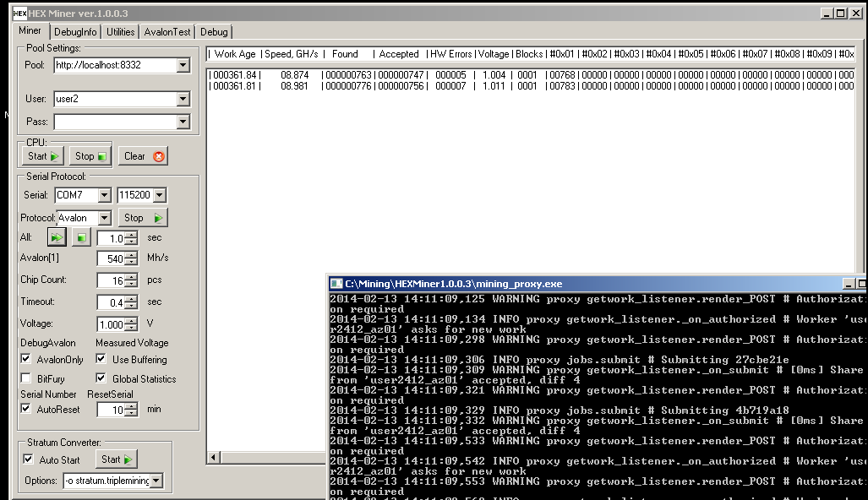Click console line 'Submitting 4b719a18'

tap(560, 410)
